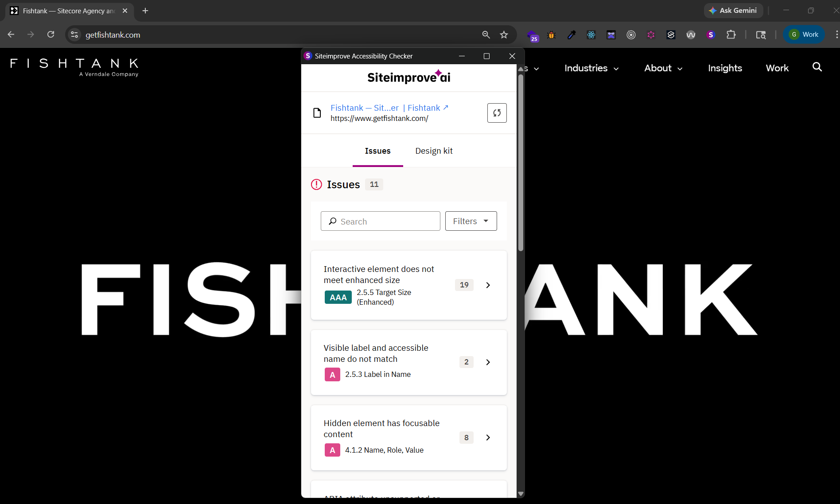Open the bug debugger extension icon
The image size is (840, 504).
(551, 35)
